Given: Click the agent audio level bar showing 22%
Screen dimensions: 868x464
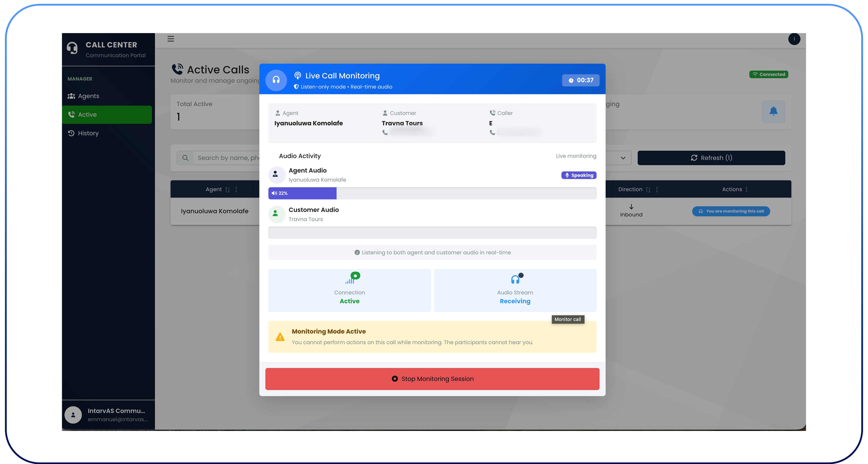Looking at the screenshot, I should [x=302, y=193].
